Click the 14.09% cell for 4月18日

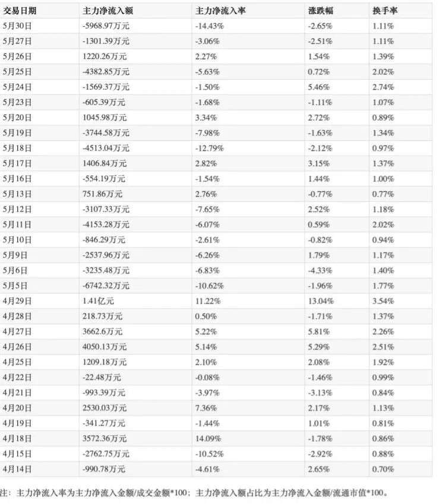208,439
